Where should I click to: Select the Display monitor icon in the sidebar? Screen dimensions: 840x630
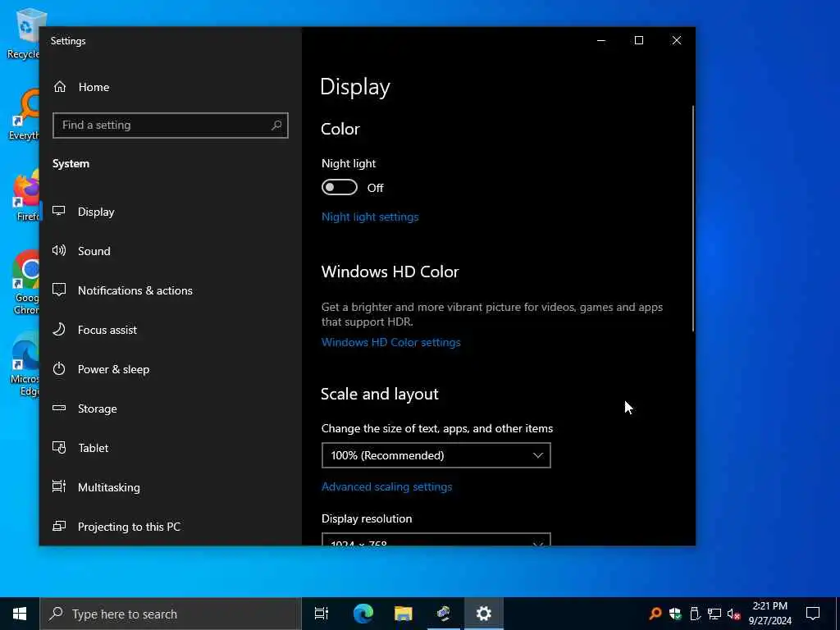click(x=59, y=211)
